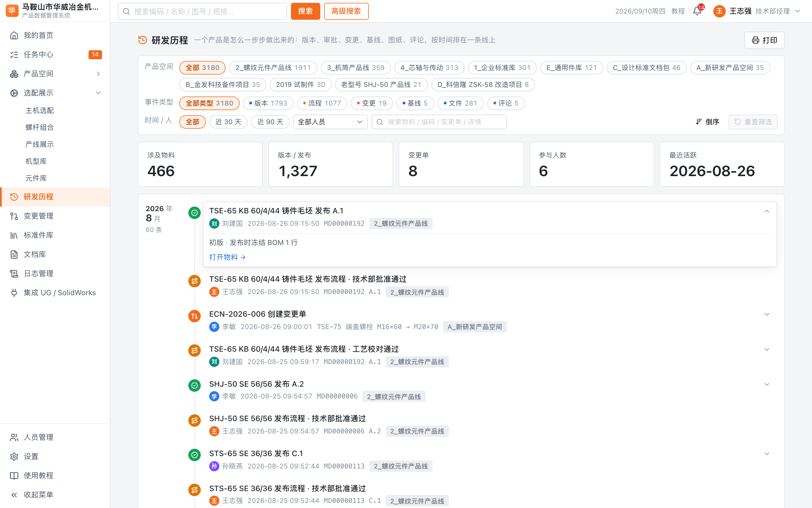Click the workflow icon for TSE-65 技术部批准通过

[195, 281]
